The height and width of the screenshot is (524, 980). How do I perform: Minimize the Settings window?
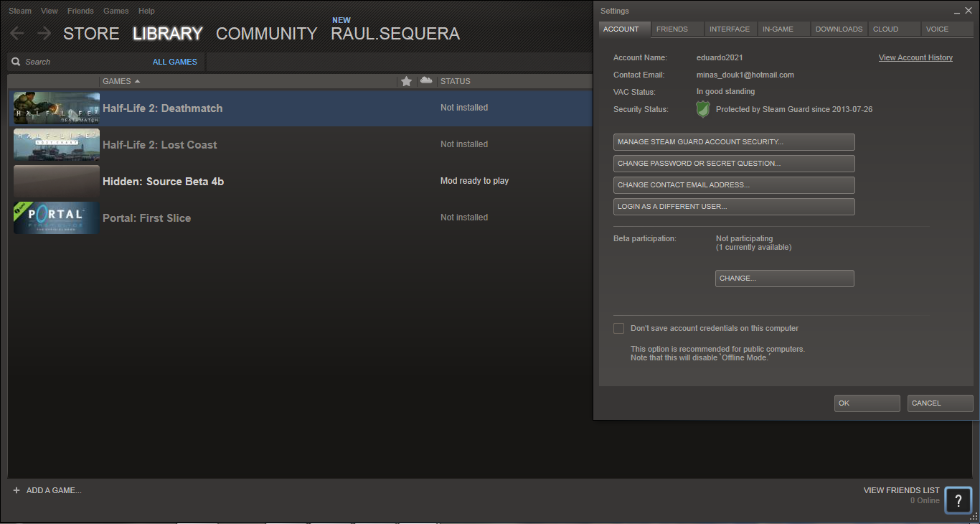pos(957,11)
